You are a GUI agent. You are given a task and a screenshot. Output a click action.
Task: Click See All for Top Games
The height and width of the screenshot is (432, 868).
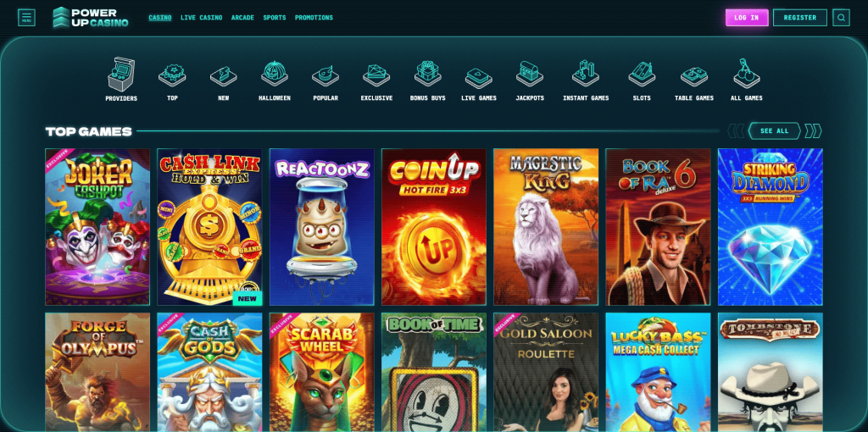pyautogui.click(x=775, y=131)
